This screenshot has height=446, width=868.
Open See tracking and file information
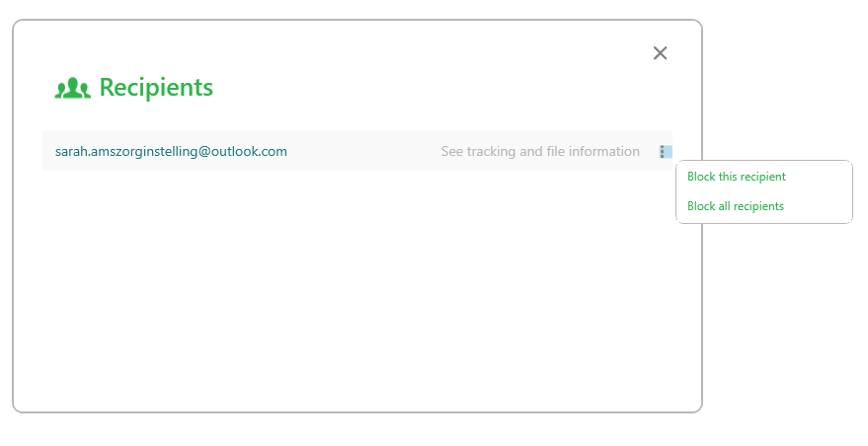pos(540,152)
